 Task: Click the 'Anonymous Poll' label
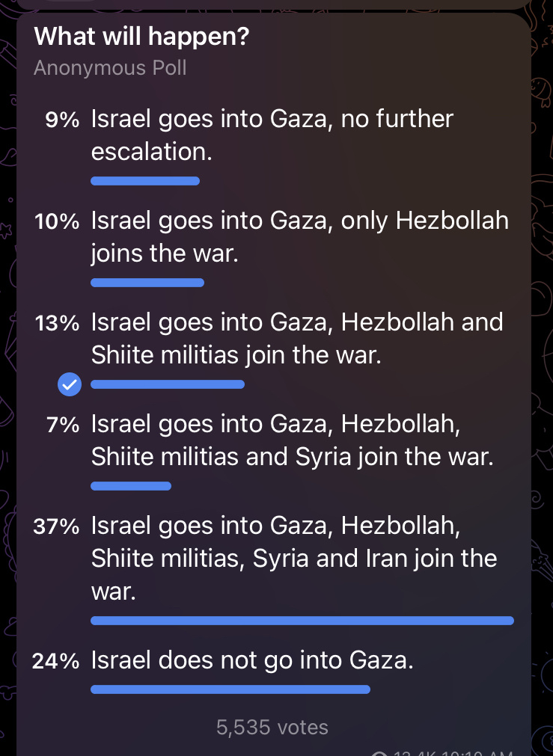(110, 68)
